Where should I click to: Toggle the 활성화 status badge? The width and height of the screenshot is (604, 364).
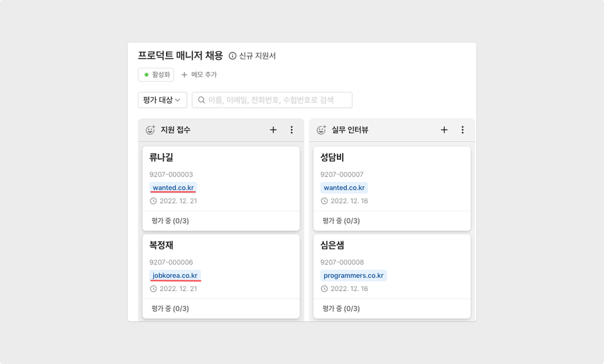pyautogui.click(x=156, y=75)
